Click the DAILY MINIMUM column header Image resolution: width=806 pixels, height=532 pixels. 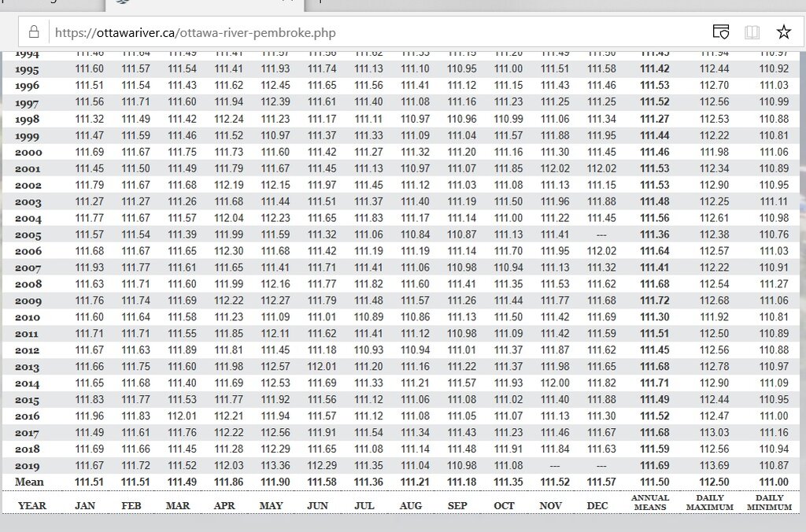769,502
